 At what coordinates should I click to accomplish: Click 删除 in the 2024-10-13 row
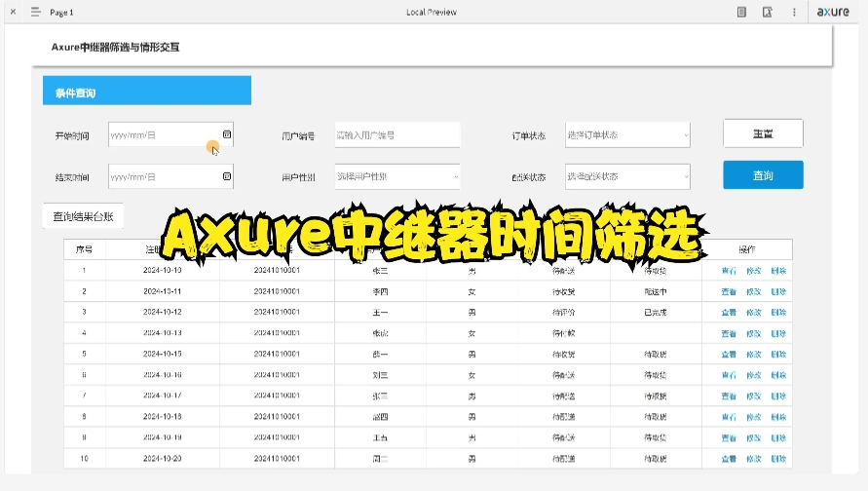779,333
